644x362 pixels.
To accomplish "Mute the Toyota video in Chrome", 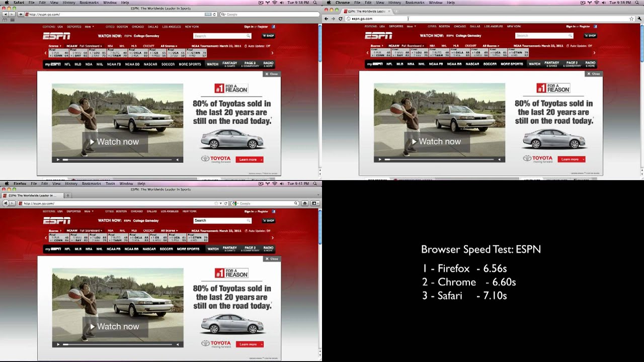I will point(499,159).
